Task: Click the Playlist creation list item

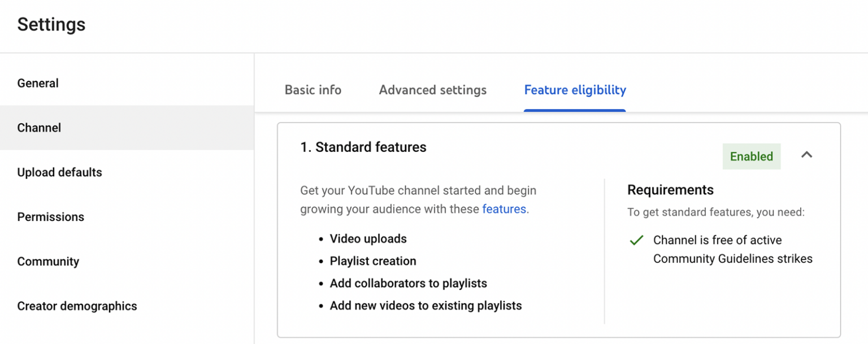Action: [373, 261]
